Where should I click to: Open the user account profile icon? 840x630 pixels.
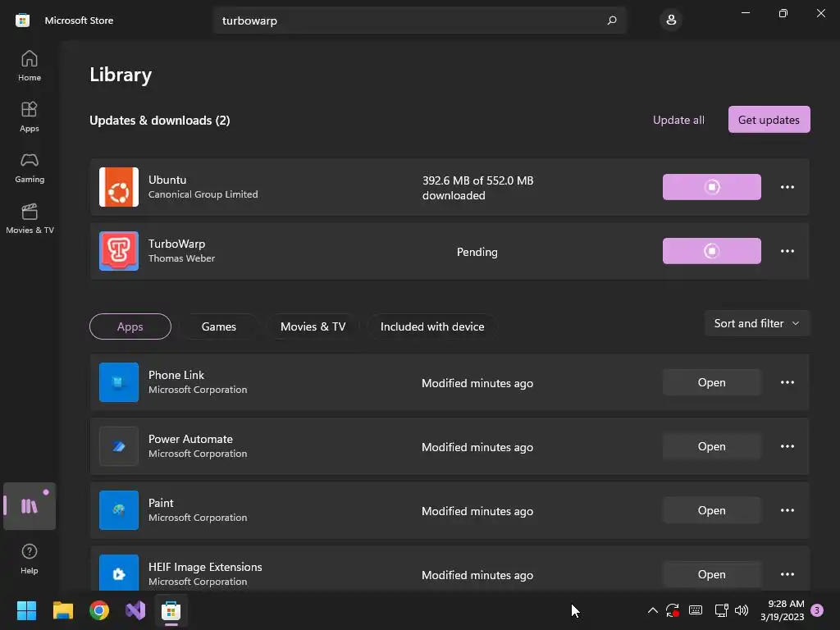pos(671,21)
